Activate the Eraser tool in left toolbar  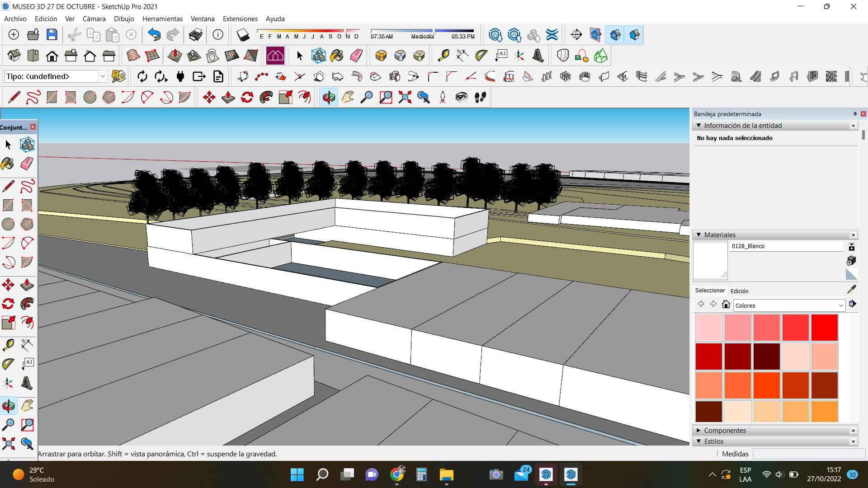(x=27, y=164)
